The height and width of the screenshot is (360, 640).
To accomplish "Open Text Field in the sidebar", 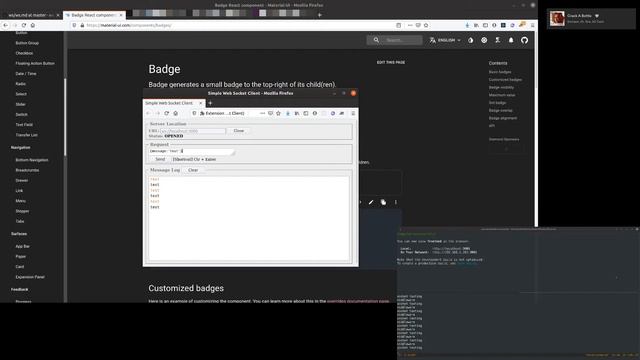I will point(24,124).
